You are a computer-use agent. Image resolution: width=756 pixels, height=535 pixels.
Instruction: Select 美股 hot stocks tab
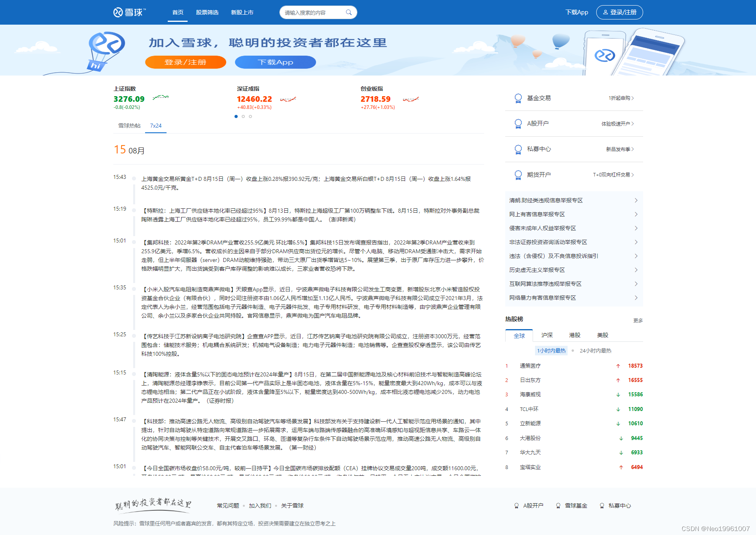pos(603,335)
